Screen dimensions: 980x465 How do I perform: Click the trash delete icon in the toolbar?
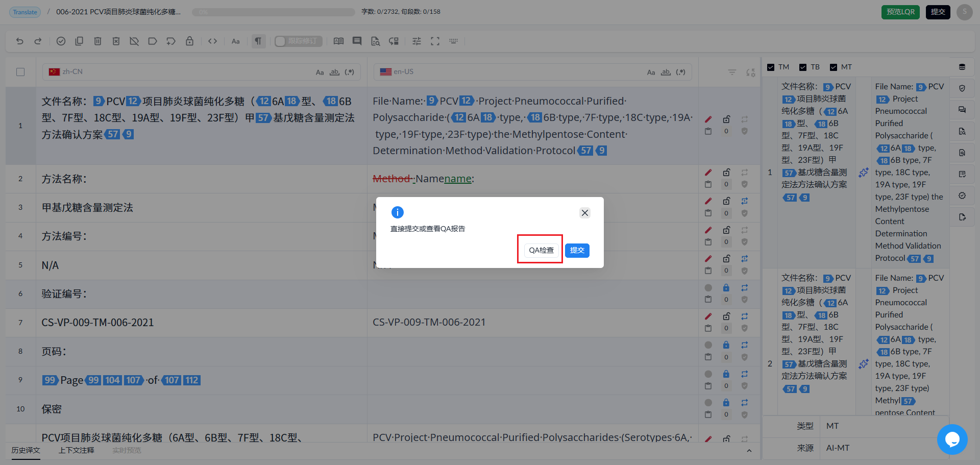click(97, 41)
